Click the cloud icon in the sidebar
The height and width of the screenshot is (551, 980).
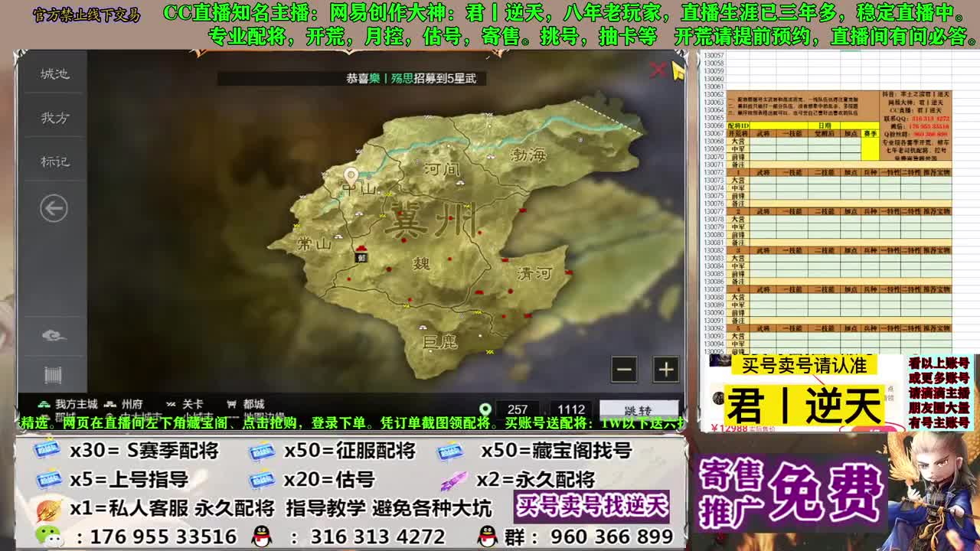(54, 335)
